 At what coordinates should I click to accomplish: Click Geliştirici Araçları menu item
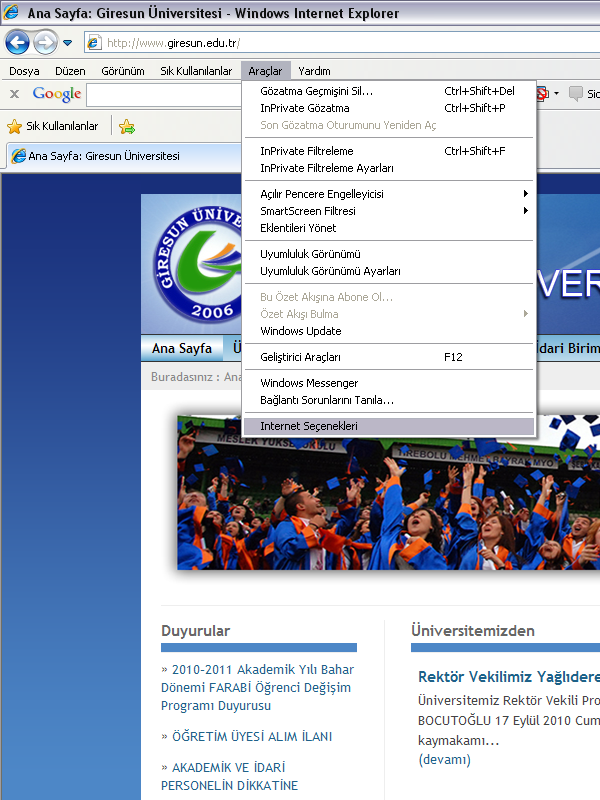(300, 357)
